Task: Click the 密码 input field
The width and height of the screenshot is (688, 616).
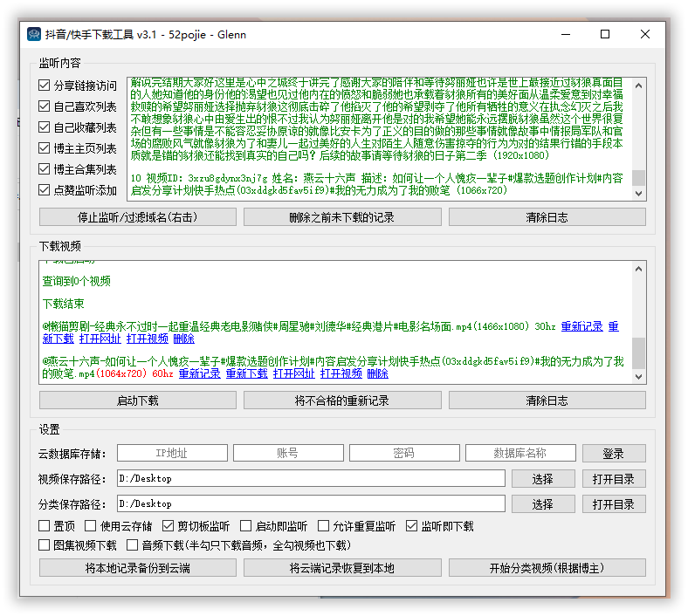Action: point(404,453)
